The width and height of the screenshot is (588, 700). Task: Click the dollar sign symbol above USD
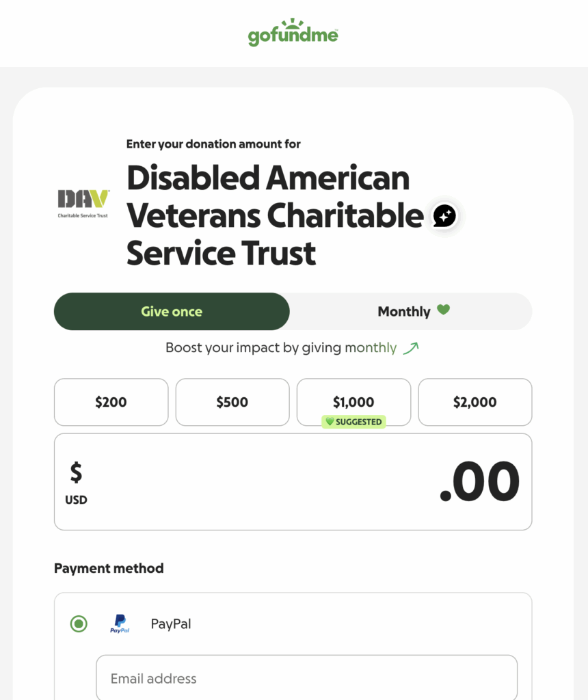click(76, 472)
